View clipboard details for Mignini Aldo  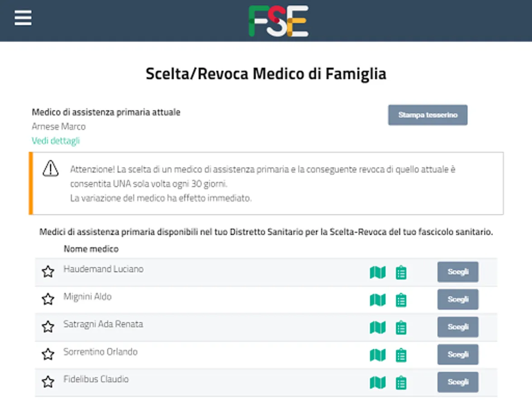coord(401,300)
